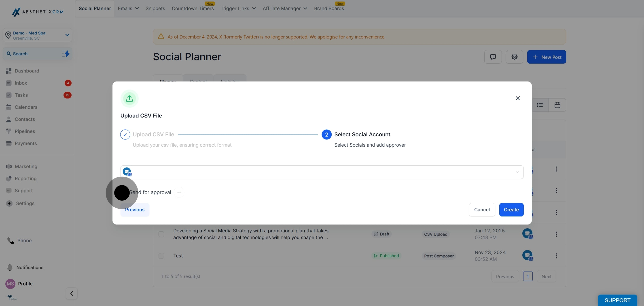Open three-dot menu for the Test post
This screenshot has height=306, width=644.
tap(556, 256)
